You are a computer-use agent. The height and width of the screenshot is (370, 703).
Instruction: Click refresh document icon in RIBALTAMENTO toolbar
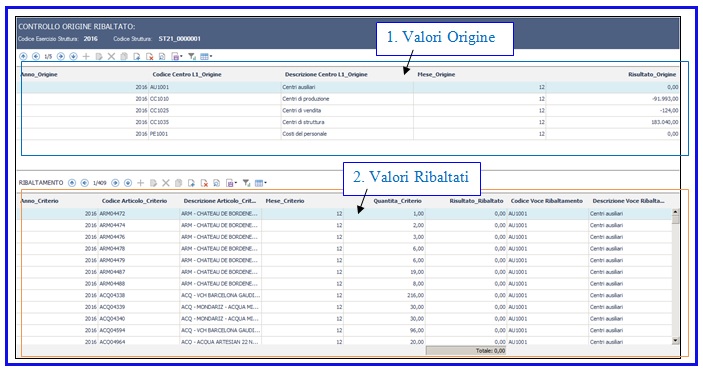pyautogui.click(x=217, y=183)
